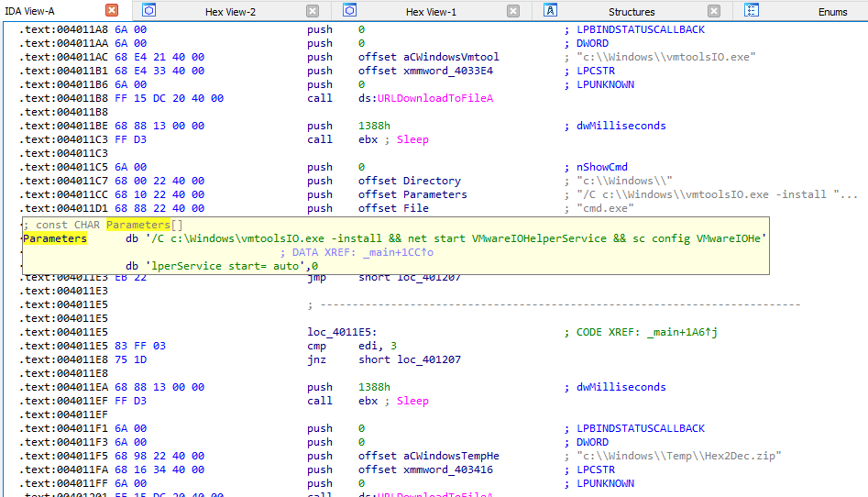Viewport: 868px width, 497px height.
Task: Click offset aCWindowsVmtool operand
Action: [x=428, y=57]
